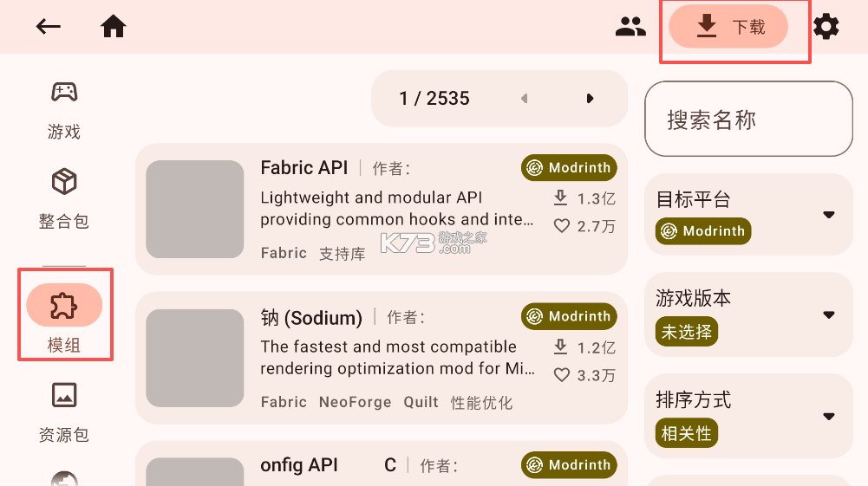Expand the 排序方式 dropdown
The height and width of the screenshot is (486, 868).
pos(828,416)
